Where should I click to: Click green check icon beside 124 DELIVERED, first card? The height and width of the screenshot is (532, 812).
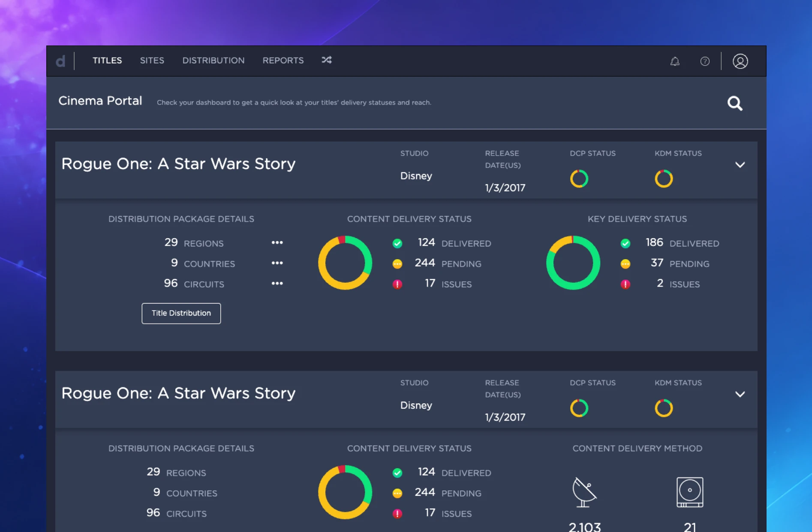(397, 244)
